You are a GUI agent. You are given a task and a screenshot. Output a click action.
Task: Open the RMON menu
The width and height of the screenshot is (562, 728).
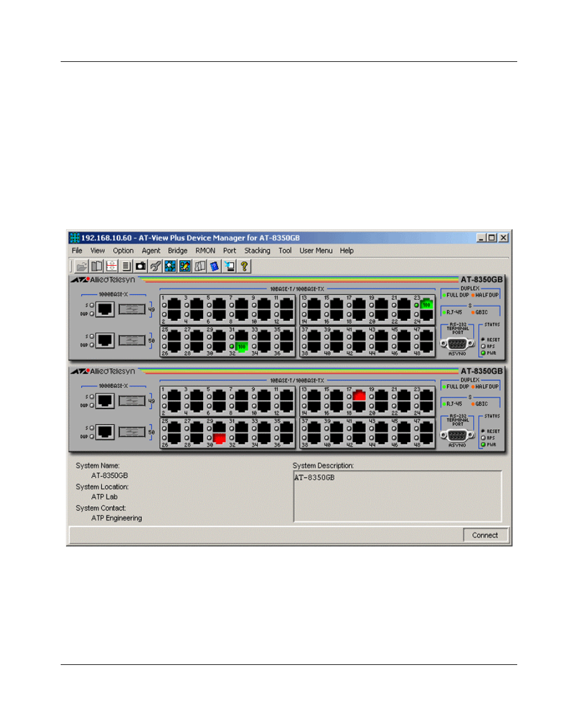206,251
